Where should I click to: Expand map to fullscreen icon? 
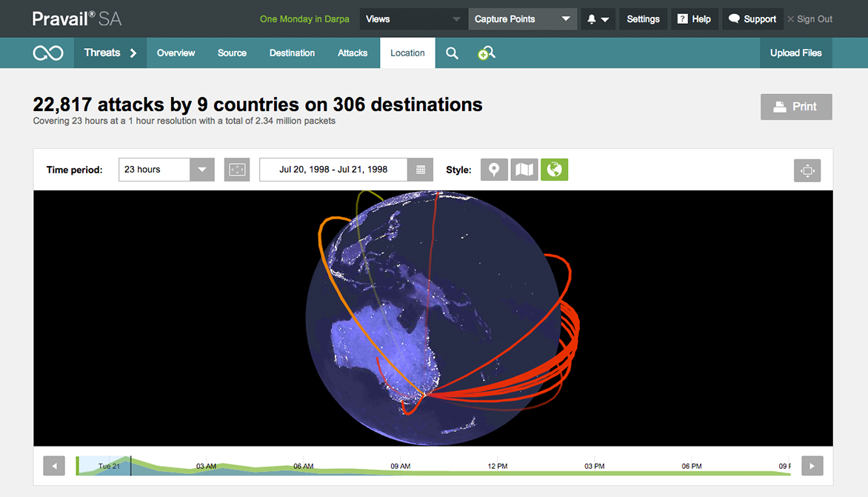point(807,170)
